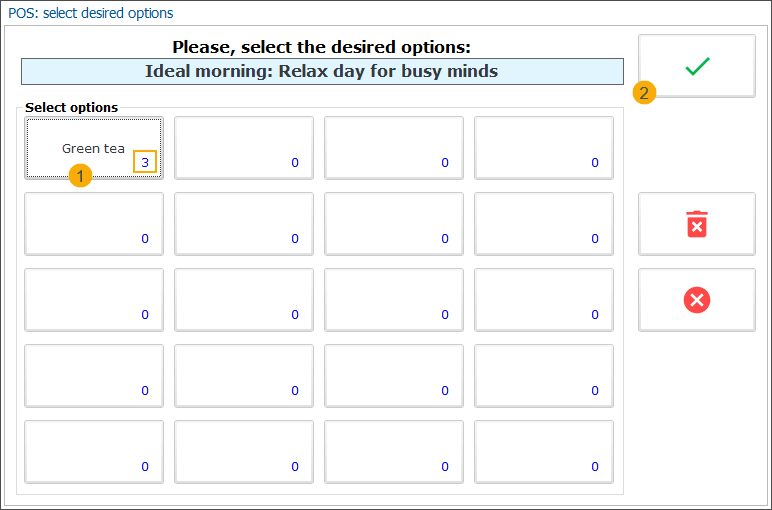This screenshot has width=772, height=510.
Task: Click the third empty option in the fourth row
Action: tap(394, 376)
